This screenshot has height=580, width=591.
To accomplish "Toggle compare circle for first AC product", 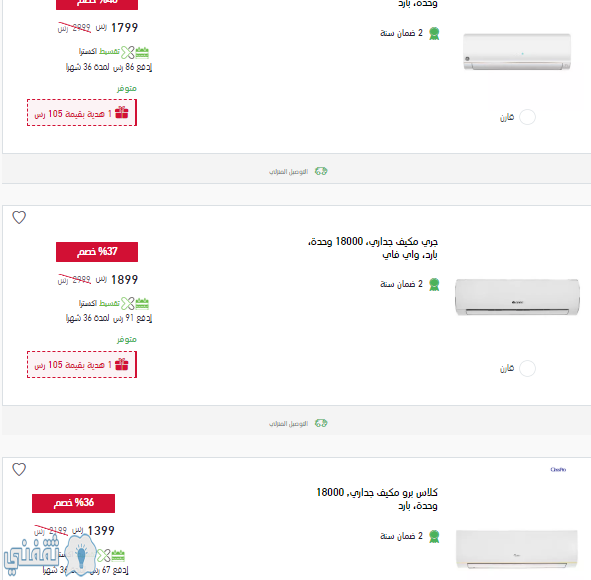I will 527,117.
